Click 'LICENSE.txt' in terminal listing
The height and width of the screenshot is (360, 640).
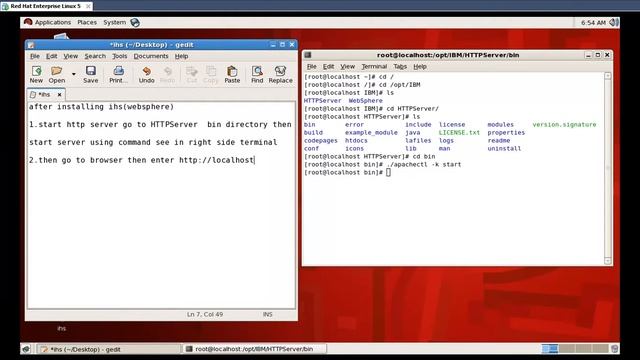pyautogui.click(x=459, y=133)
